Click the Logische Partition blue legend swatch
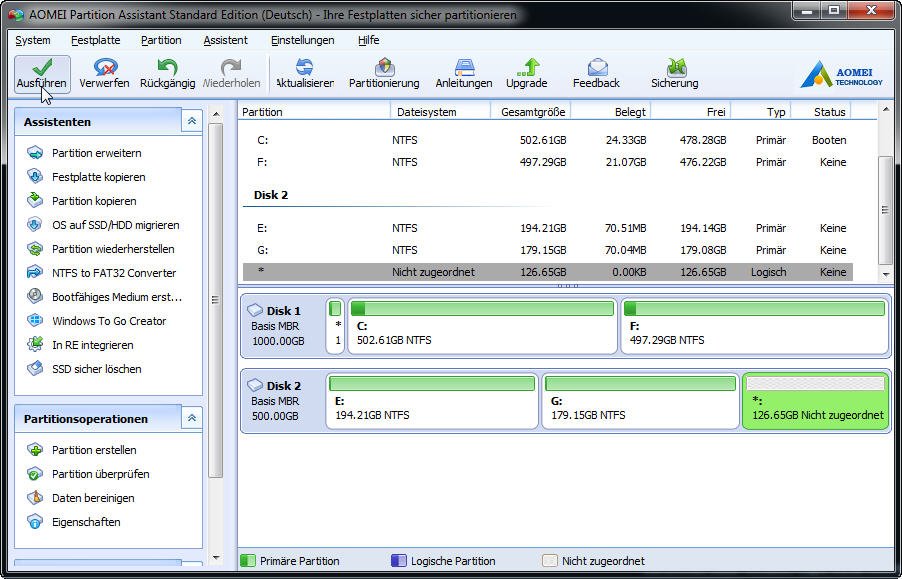The image size is (902, 579). [399, 561]
